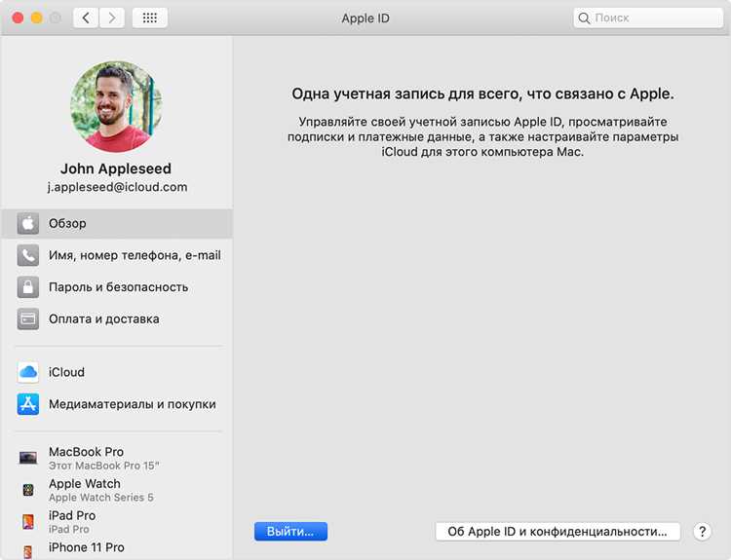Click John Appleseed's profile photo
731x560 pixels.
(116, 107)
